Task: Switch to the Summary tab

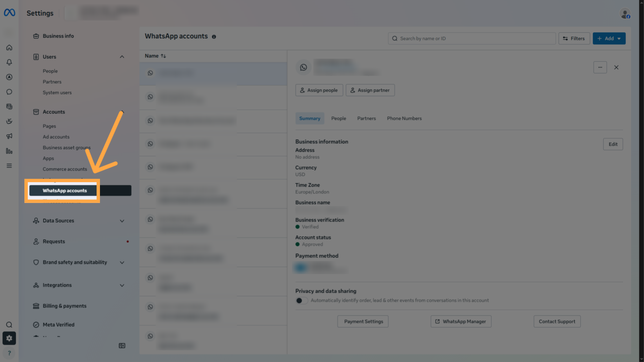Action: click(x=310, y=118)
